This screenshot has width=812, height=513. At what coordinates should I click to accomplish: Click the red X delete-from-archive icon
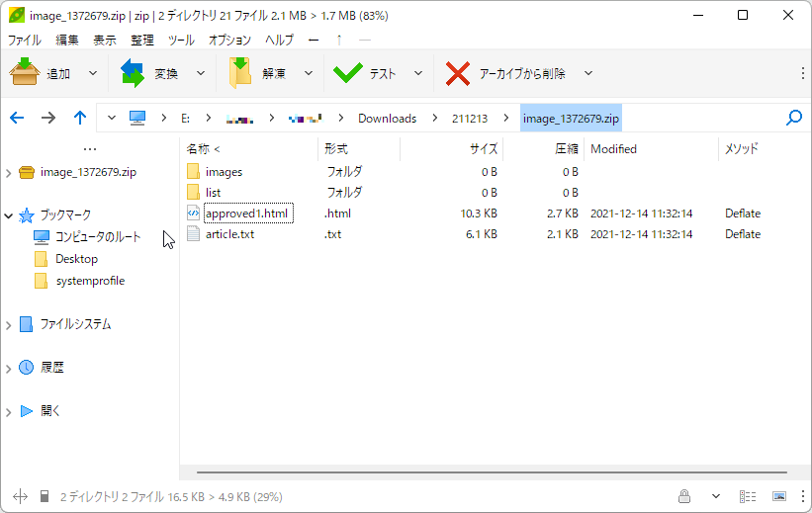tap(458, 73)
